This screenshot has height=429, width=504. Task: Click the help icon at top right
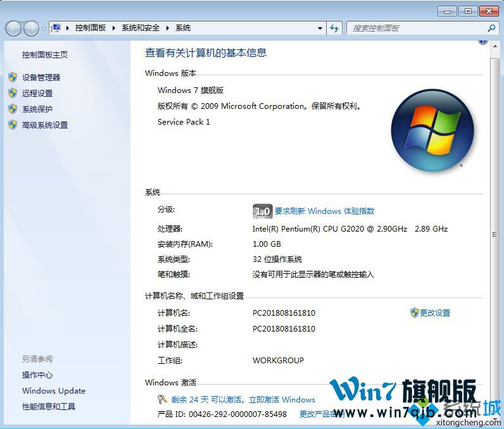point(482,42)
